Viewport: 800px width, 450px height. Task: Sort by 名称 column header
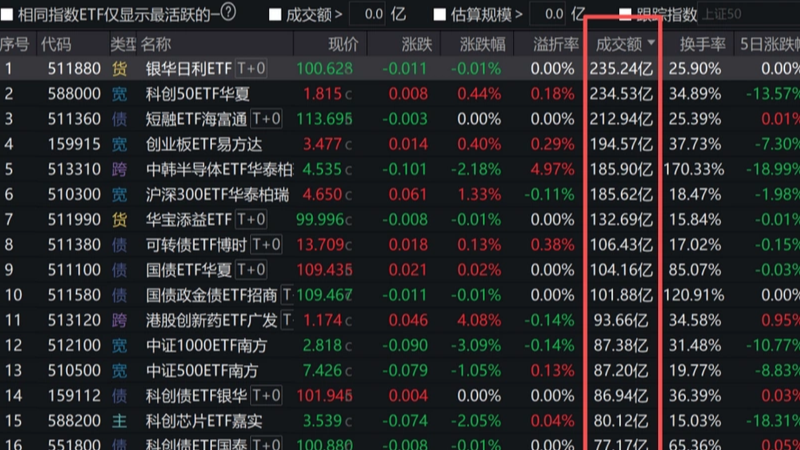pos(156,44)
